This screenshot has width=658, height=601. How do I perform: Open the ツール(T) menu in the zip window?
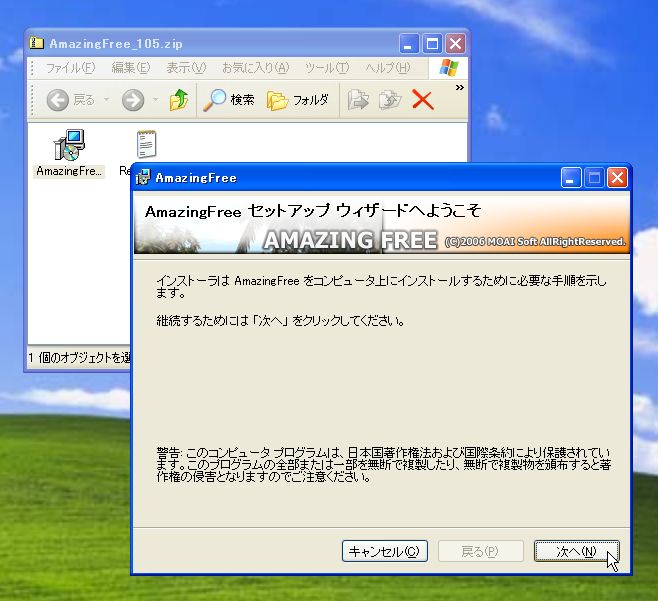pos(327,68)
